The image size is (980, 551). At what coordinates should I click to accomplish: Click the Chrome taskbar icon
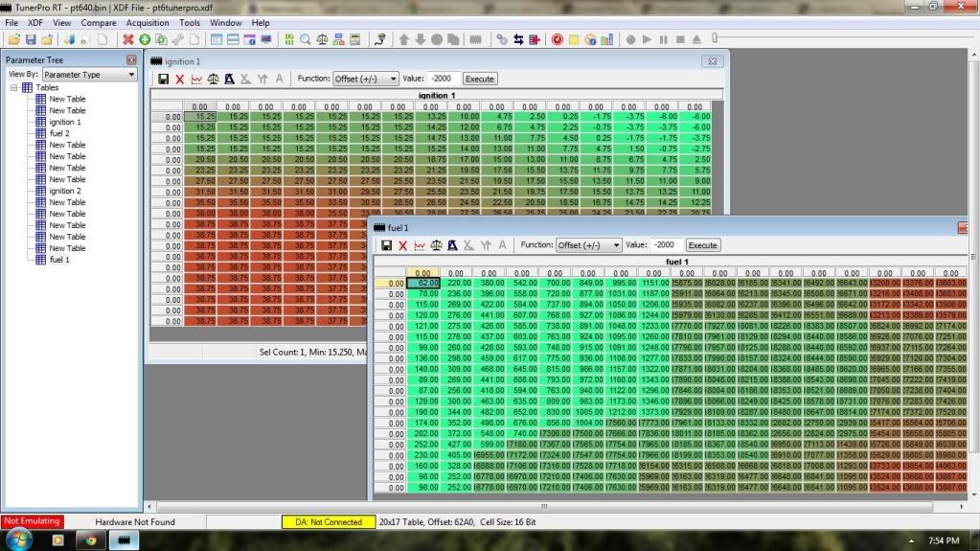click(90, 540)
